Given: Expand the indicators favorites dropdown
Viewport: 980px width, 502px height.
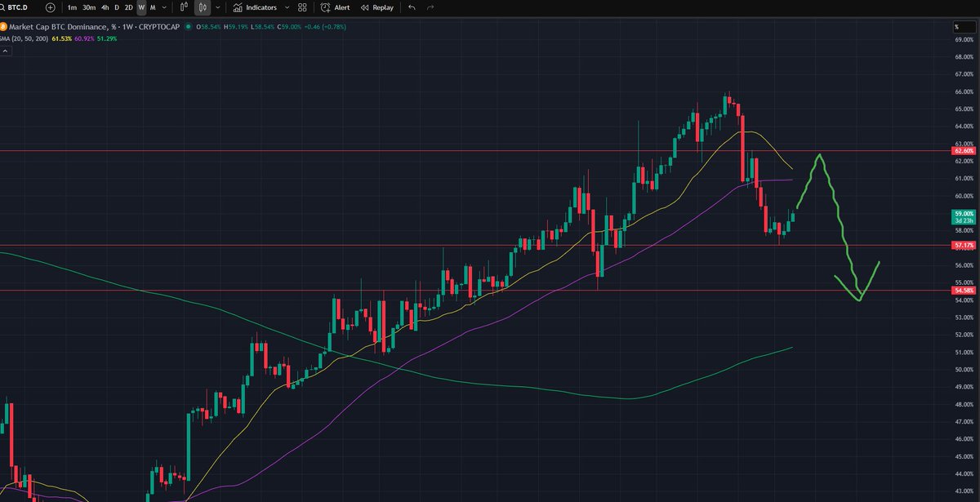Looking at the screenshot, I should click(286, 7).
